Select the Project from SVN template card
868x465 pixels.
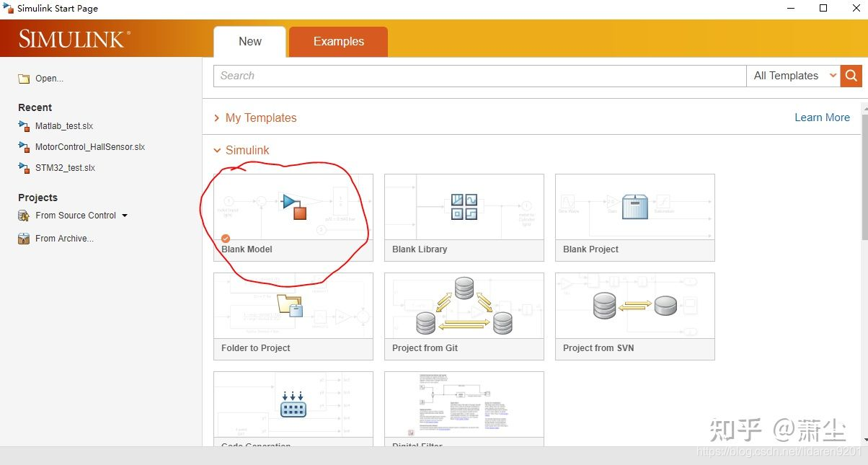(635, 316)
